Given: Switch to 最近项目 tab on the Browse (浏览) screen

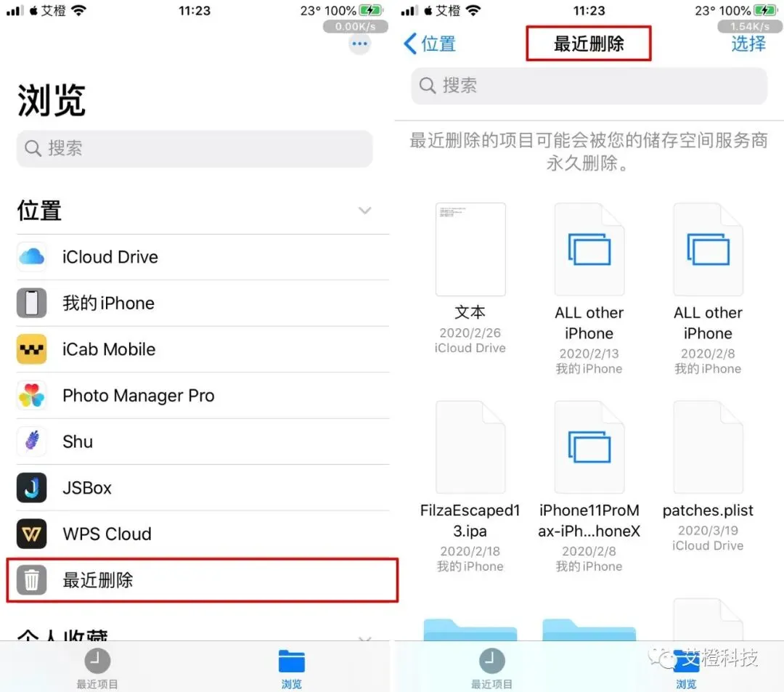Looking at the screenshot, I should click(x=97, y=669).
